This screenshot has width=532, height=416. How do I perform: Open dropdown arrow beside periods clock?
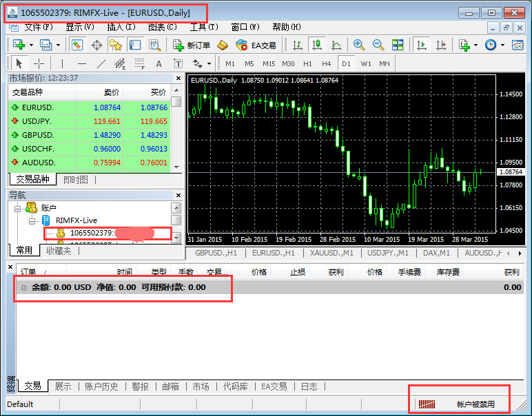pyautogui.click(x=502, y=45)
